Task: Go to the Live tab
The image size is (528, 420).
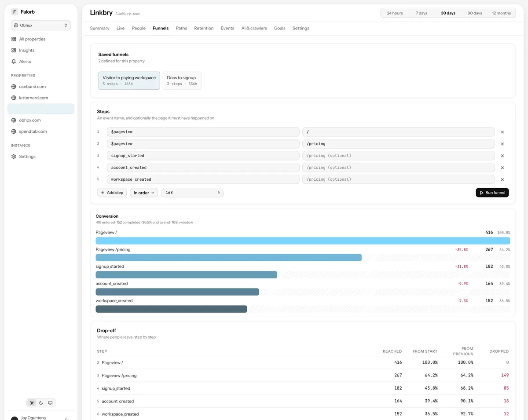Action: [121, 28]
